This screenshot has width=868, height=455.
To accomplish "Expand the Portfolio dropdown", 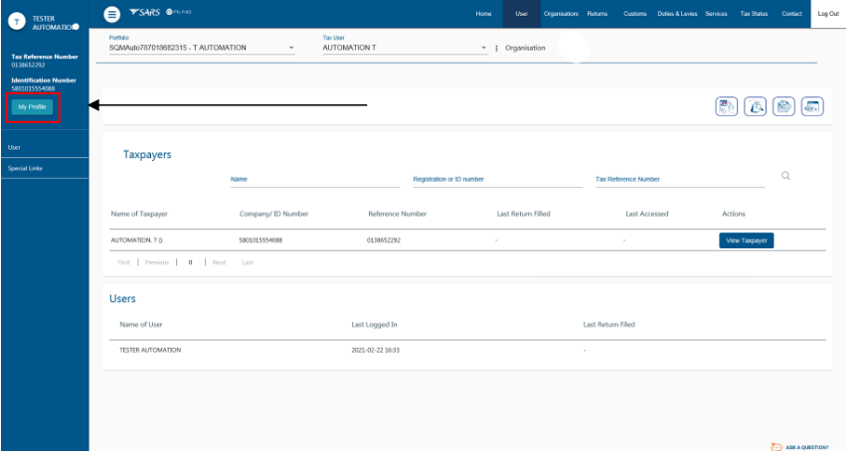I will (x=291, y=48).
